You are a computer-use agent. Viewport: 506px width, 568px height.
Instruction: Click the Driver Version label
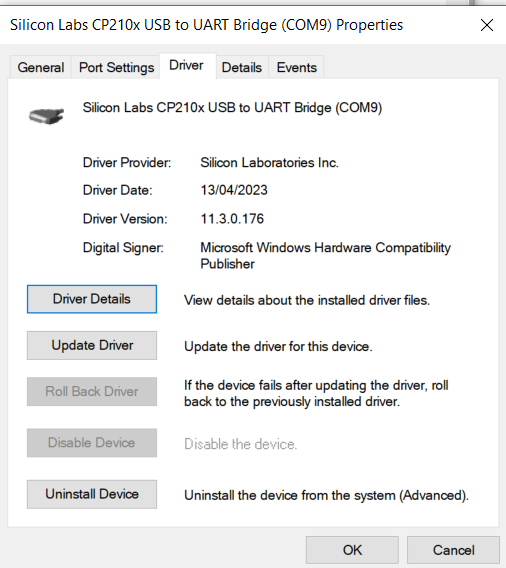[x=125, y=219]
